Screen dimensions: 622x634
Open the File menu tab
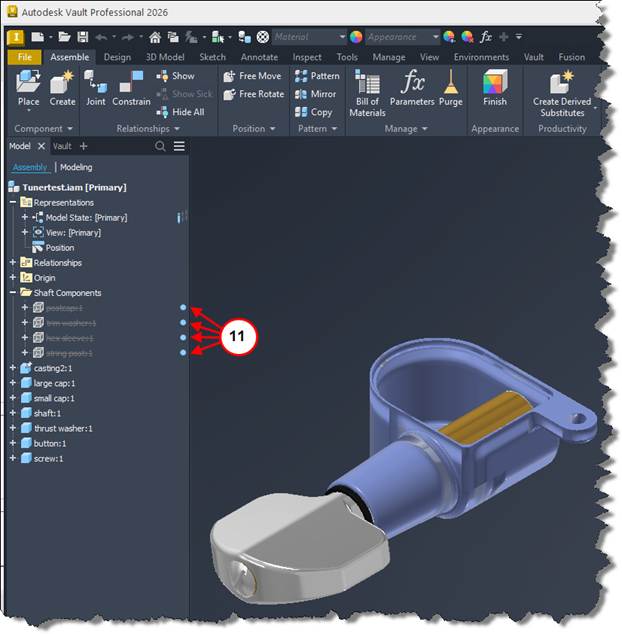tap(25, 57)
